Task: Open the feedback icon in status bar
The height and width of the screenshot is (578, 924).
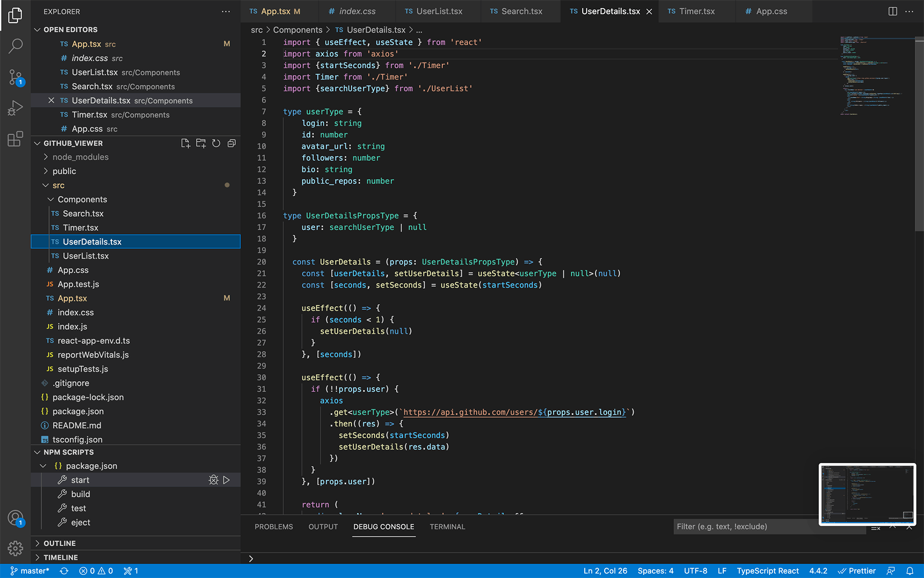Action: 891,571
